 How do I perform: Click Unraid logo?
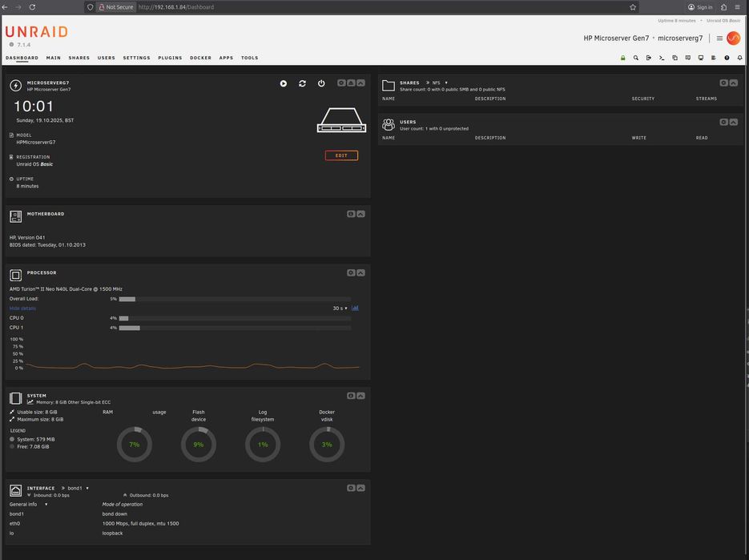[x=36, y=31]
